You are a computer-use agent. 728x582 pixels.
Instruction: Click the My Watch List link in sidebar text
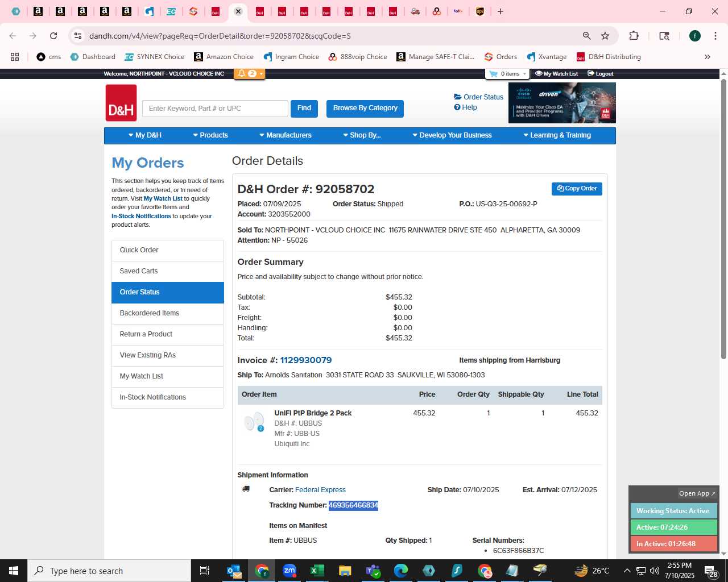tap(163, 199)
